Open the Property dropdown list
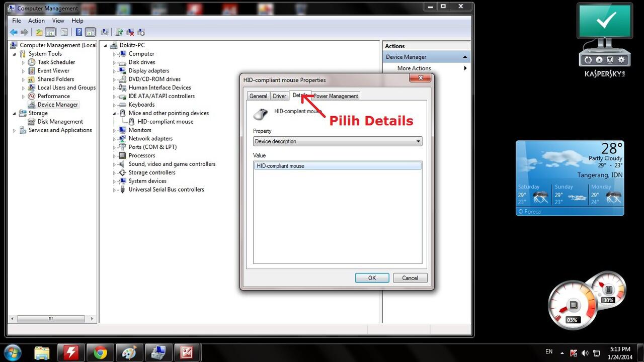644x362 pixels. pos(338,141)
